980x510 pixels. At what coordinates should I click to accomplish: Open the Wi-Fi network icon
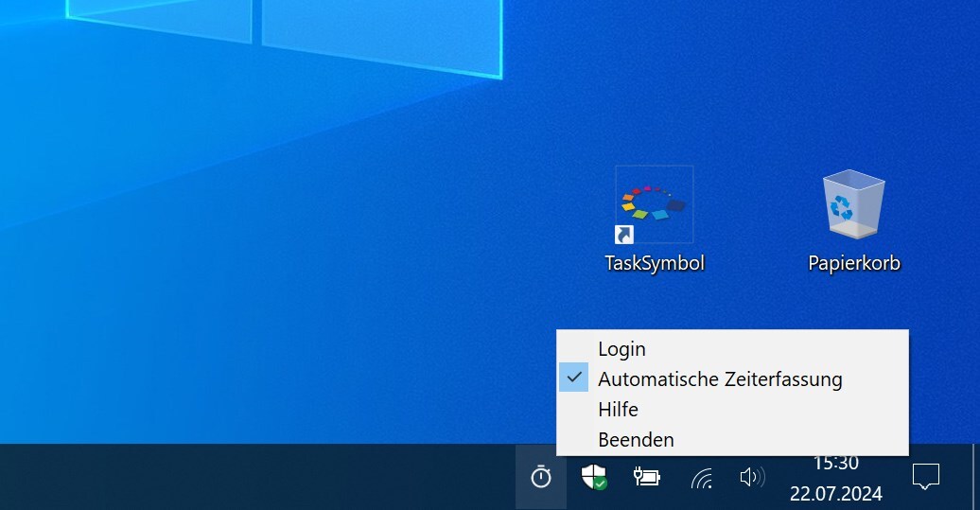tap(701, 478)
